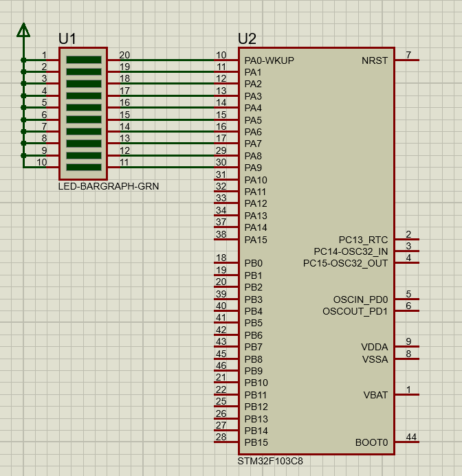Viewport: 462px width, 476px height.
Task: Click the PB14 pin label
Action: coord(256,431)
